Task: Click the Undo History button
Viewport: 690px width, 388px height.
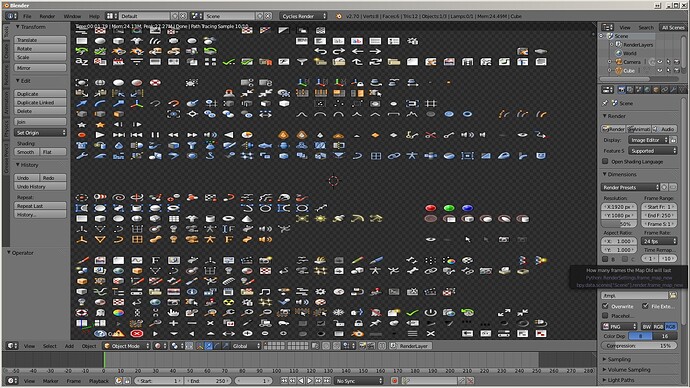Action: tap(40, 187)
